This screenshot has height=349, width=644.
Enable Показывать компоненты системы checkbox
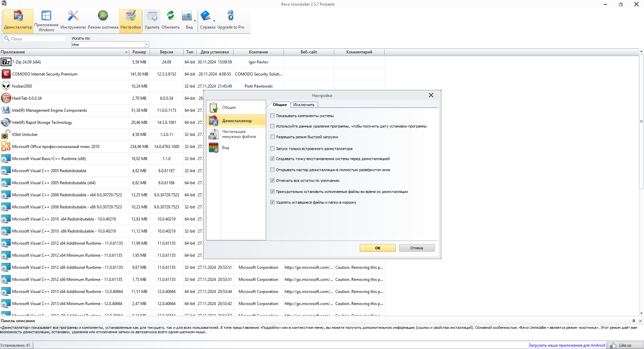tap(273, 116)
